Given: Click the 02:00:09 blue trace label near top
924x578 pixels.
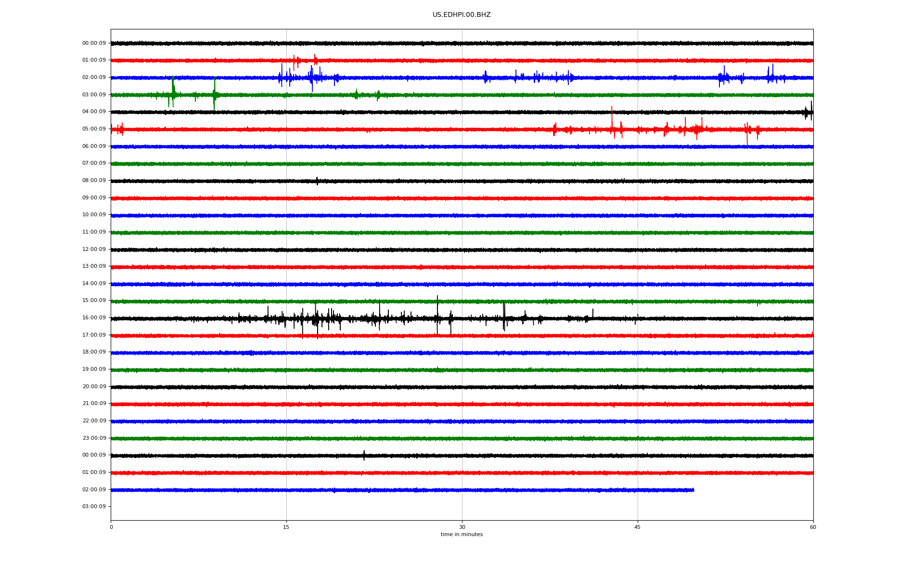Looking at the screenshot, I should coord(94,78).
